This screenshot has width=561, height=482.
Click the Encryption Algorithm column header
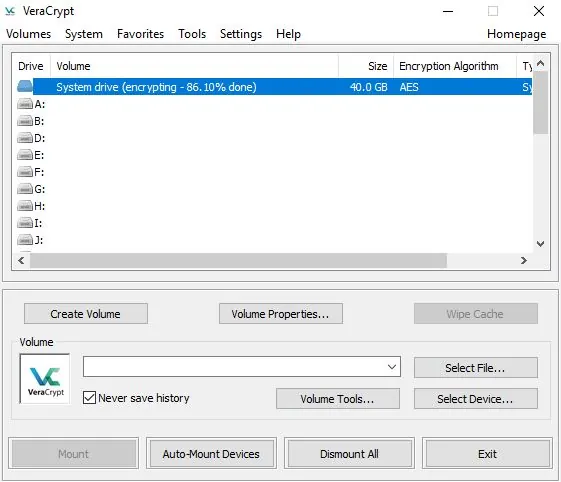(x=455, y=66)
